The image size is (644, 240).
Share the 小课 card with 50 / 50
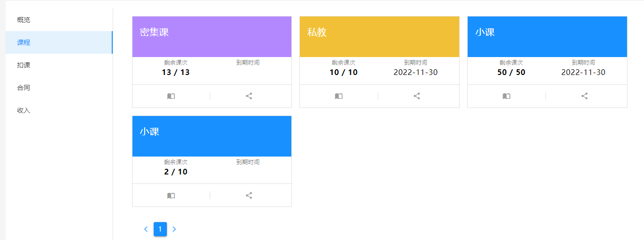click(x=585, y=96)
